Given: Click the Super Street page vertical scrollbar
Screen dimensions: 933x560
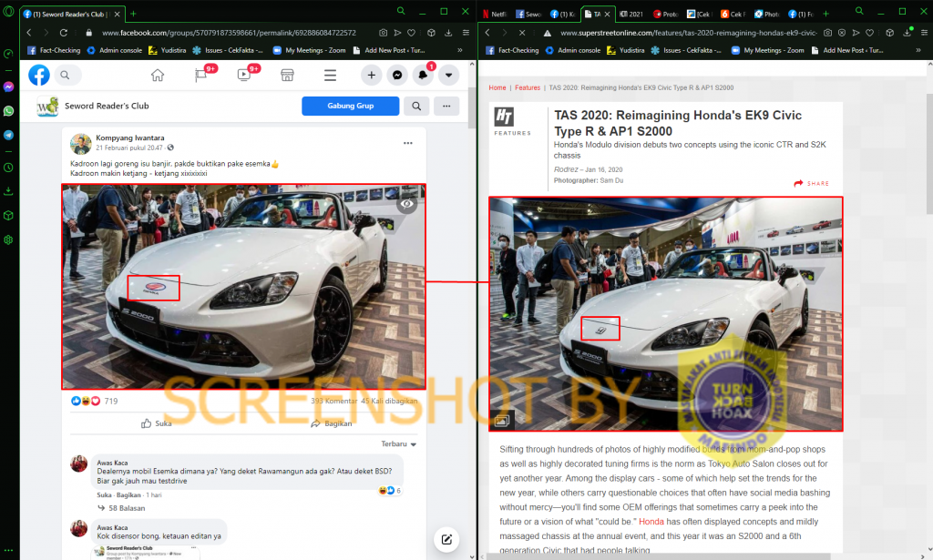Looking at the screenshot, I should pyautogui.click(x=929, y=153).
